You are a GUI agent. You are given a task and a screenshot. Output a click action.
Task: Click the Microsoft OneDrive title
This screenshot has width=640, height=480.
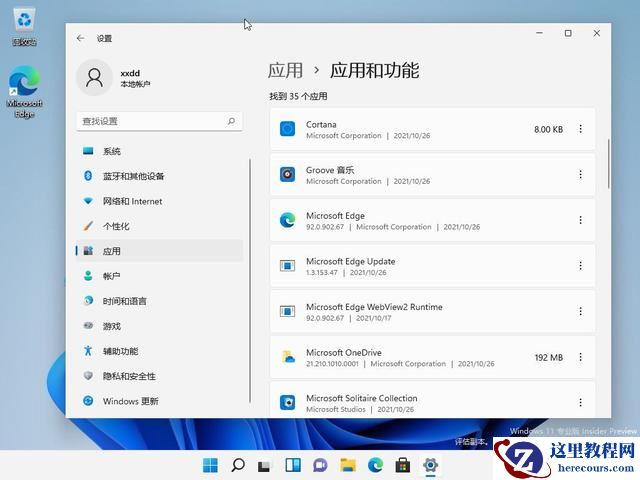[x=344, y=353]
